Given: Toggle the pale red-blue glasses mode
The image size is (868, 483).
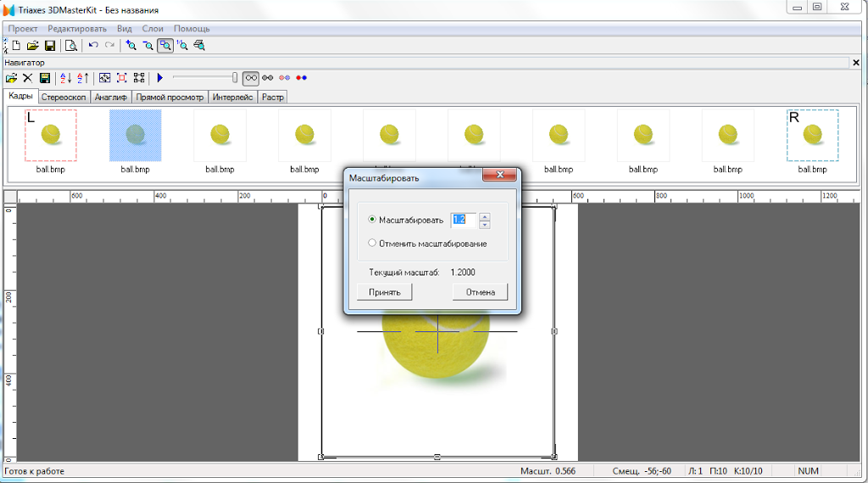Looking at the screenshot, I should click(285, 78).
